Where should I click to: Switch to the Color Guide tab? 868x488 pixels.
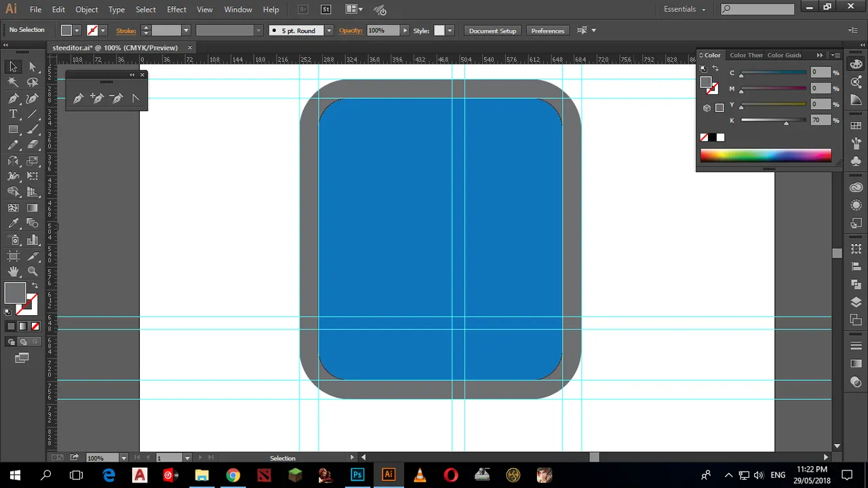(785, 55)
